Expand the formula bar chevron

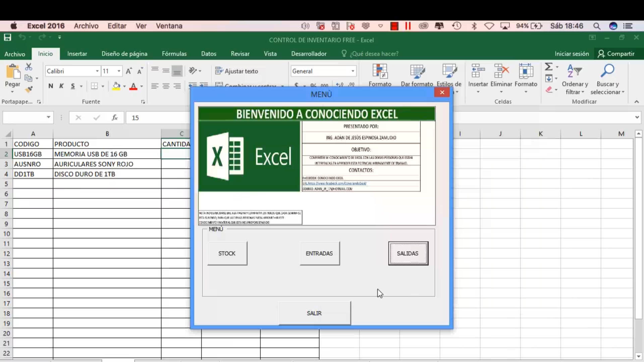click(x=637, y=117)
